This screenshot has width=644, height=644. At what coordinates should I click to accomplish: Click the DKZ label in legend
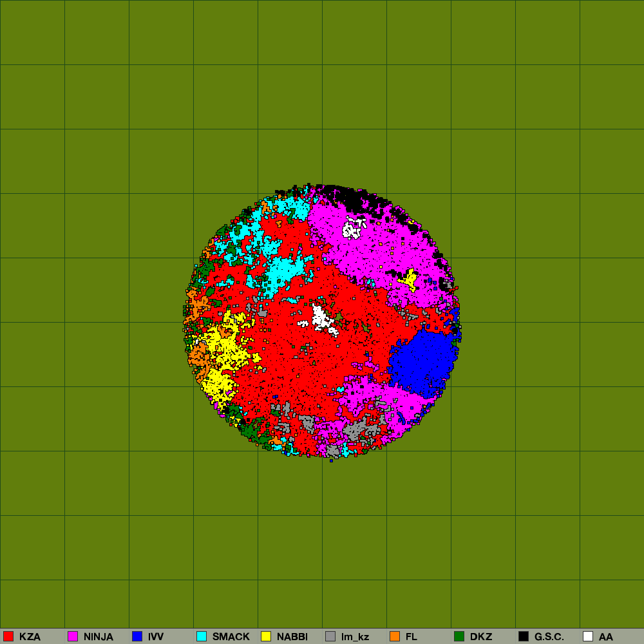pos(480,637)
